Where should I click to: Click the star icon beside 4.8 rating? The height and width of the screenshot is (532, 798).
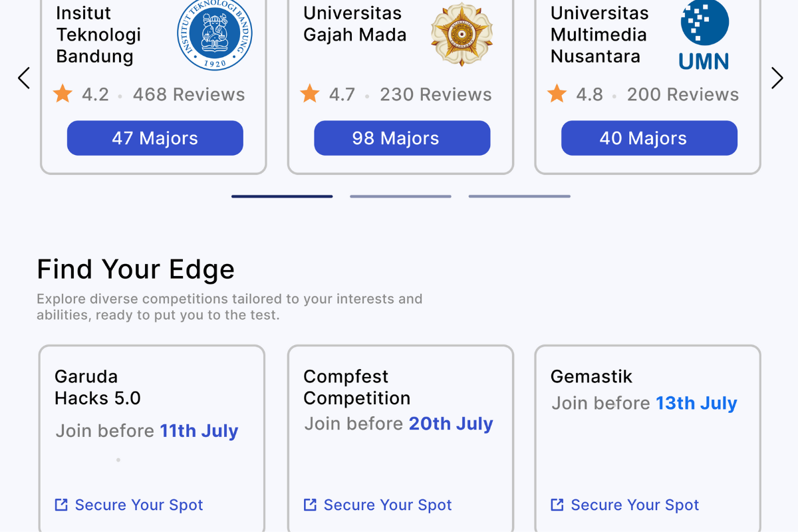coord(557,94)
